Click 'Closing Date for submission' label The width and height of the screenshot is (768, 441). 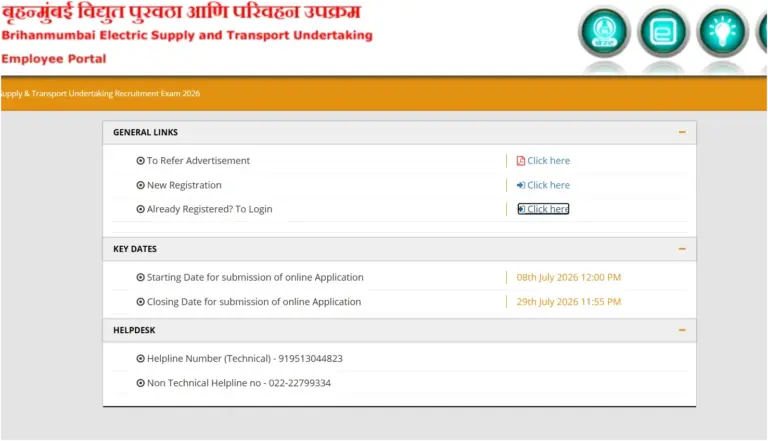[x=254, y=302]
